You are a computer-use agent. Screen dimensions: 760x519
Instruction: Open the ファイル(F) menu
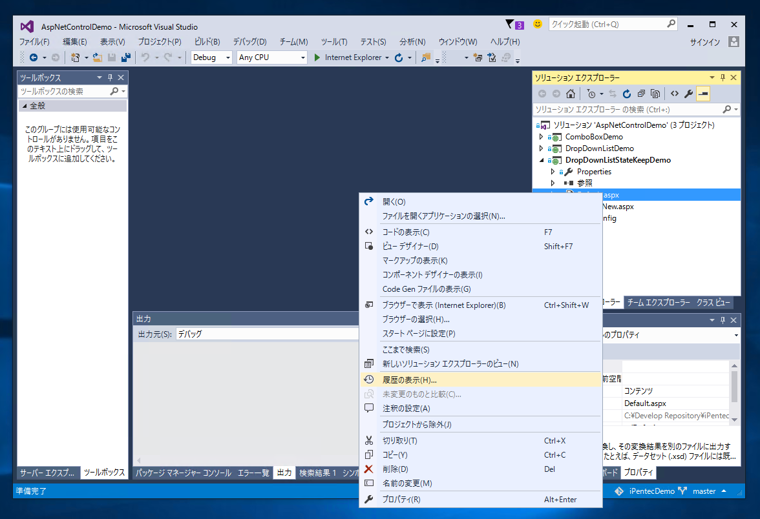point(34,42)
